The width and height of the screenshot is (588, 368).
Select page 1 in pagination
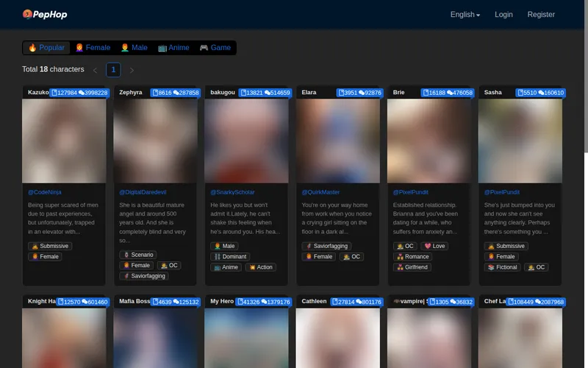[113, 70]
